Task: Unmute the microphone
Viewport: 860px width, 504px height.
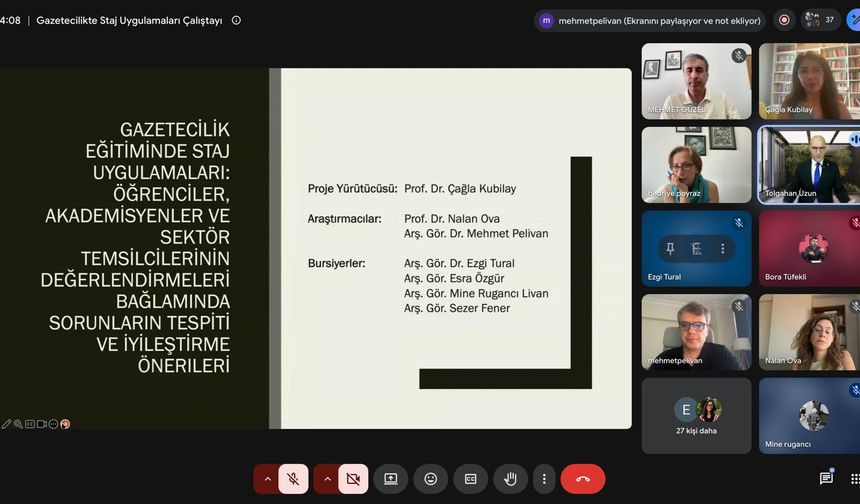Action: point(293,479)
